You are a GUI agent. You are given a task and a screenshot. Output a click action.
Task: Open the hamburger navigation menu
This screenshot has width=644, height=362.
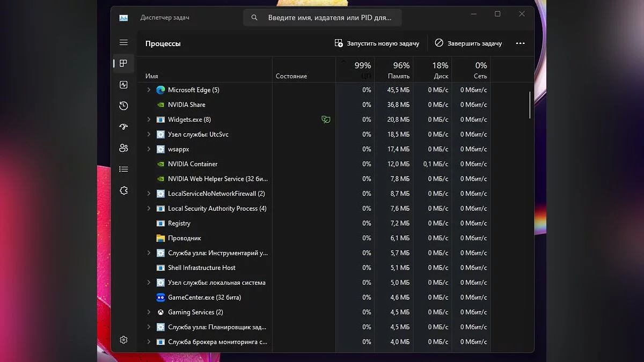pyautogui.click(x=123, y=42)
